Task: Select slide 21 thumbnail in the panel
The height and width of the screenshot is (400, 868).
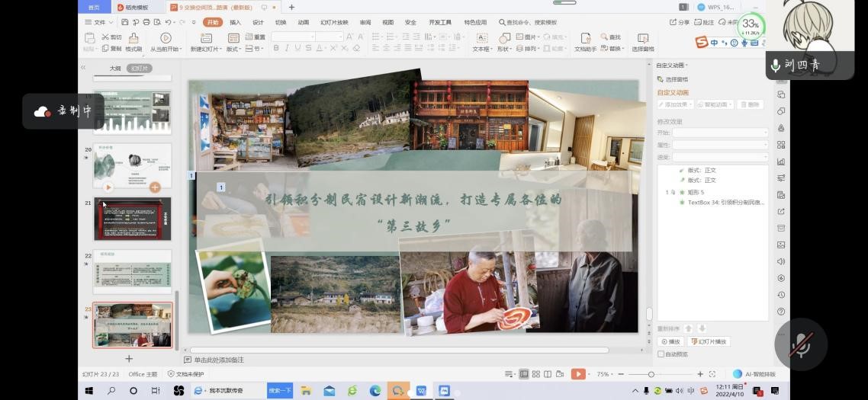Action: [x=132, y=219]
